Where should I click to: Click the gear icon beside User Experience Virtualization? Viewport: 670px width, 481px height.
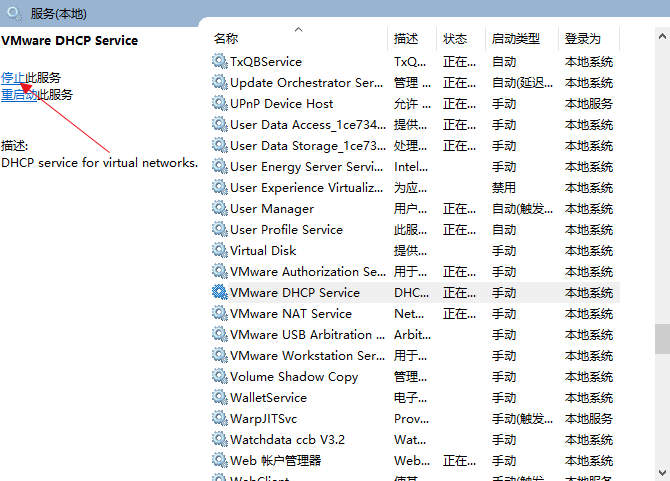point(220,187)
